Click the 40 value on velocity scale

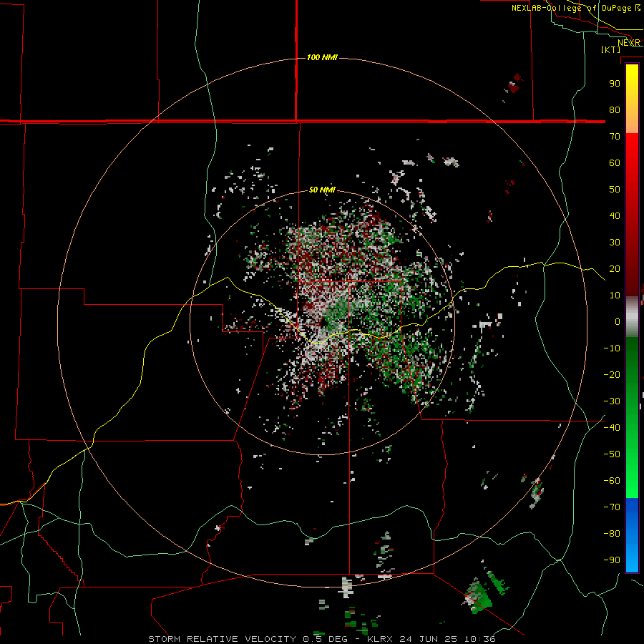point(615,215)
